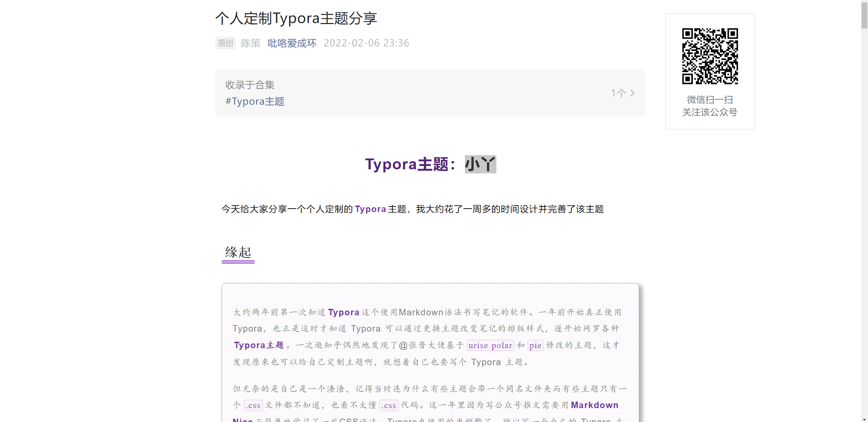This screenshot has width=868, height=422.
Task: Click bold Markdown text in the quote block
Action: pos(595,405)
